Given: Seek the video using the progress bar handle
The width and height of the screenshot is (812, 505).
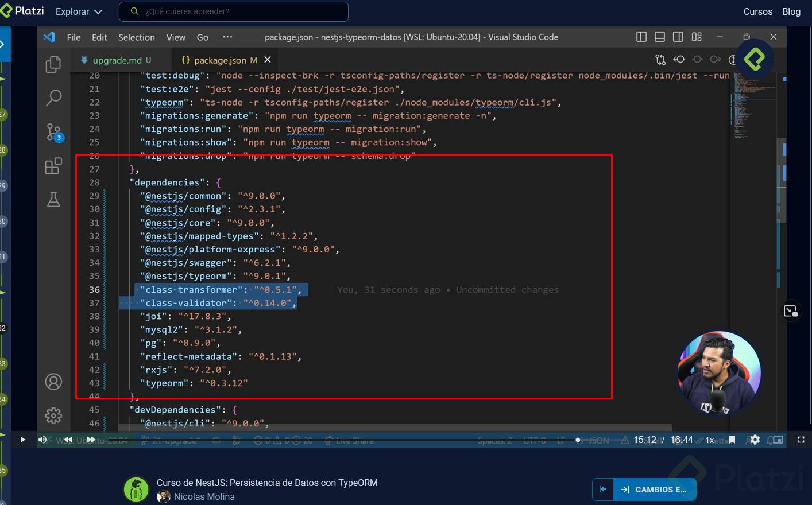Looking at the screenshot, I should 578,440.
